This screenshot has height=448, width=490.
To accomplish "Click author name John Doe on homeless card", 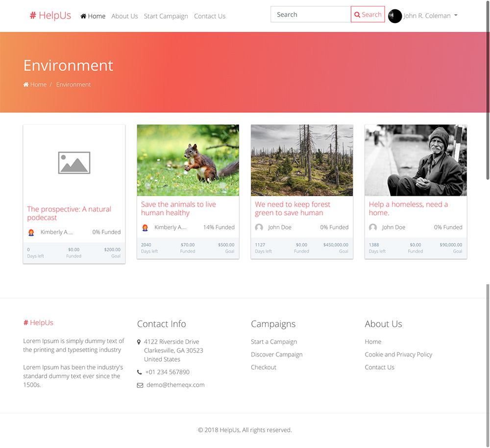I will (x=393, y=227).
